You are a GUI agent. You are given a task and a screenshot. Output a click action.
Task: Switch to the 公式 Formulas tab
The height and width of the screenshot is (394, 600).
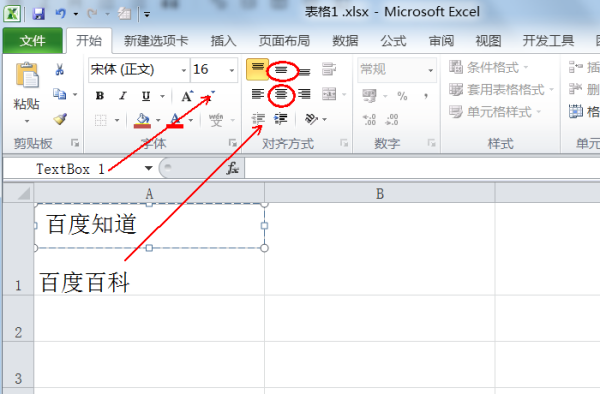393,41
